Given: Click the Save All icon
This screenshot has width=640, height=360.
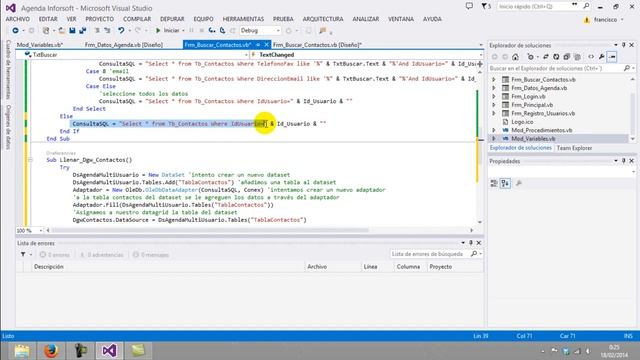Looking at the screenshot, I should (x=82, y=31).
